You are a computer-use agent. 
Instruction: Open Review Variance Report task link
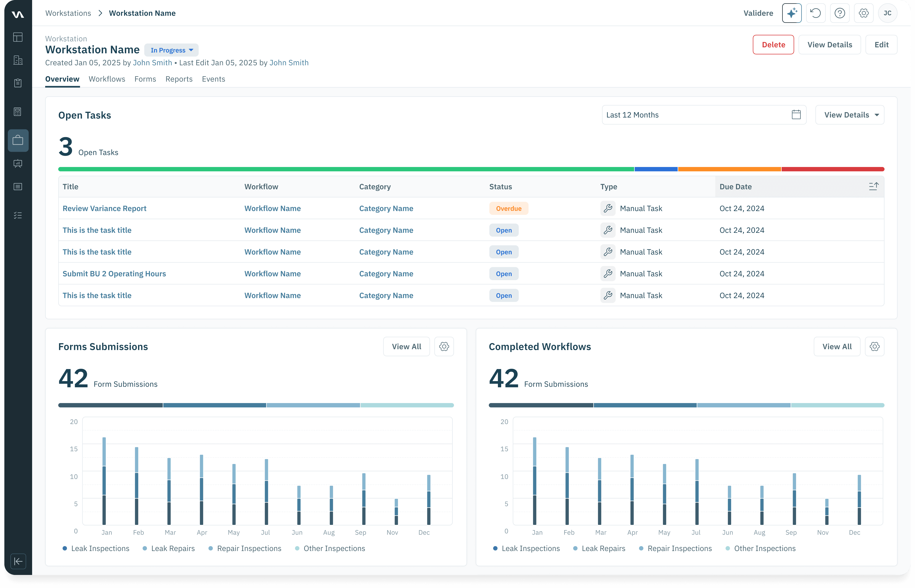104,209
